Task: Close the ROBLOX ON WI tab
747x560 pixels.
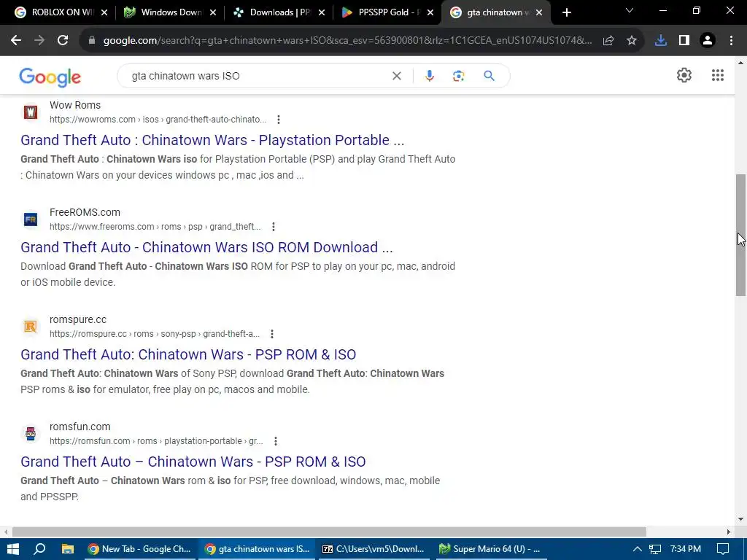Action: tap(105, 12)
